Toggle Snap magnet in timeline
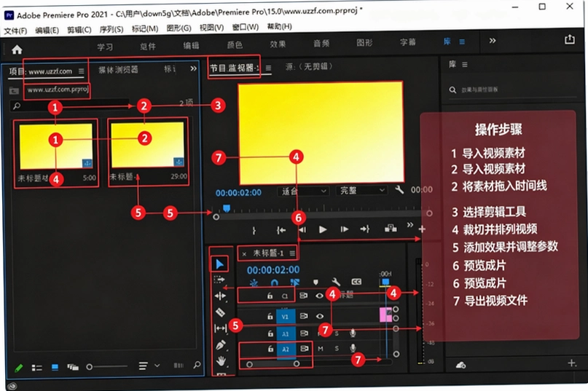This screenshot has width=588, height=391. [x=275, y=283]
